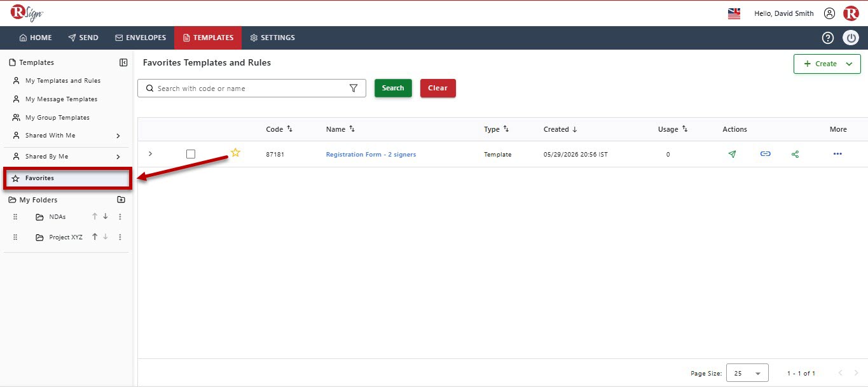The height and width of the screenshot is (387, 868).
Task: Collapse the Templates sidebar panel icon
Action: (123, 62)
